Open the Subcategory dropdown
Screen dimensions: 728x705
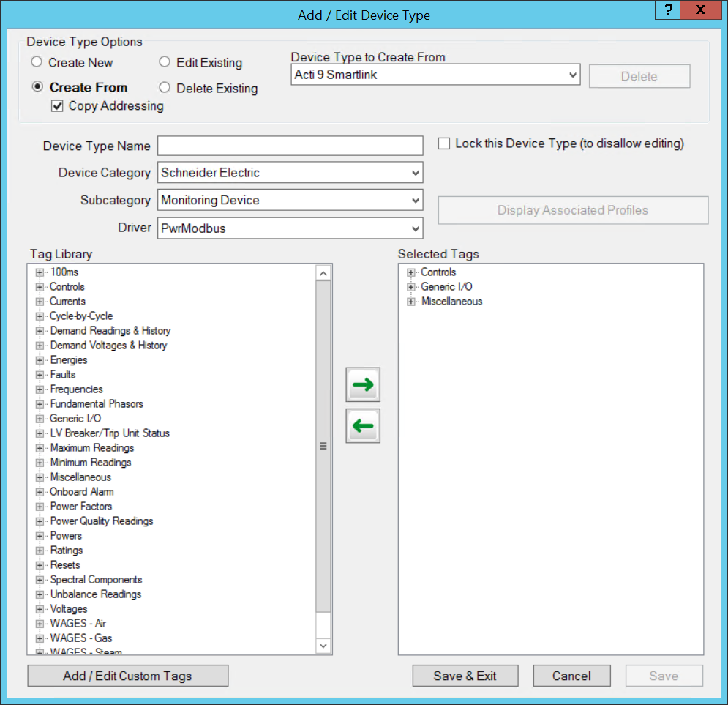(x=414, y=200)
